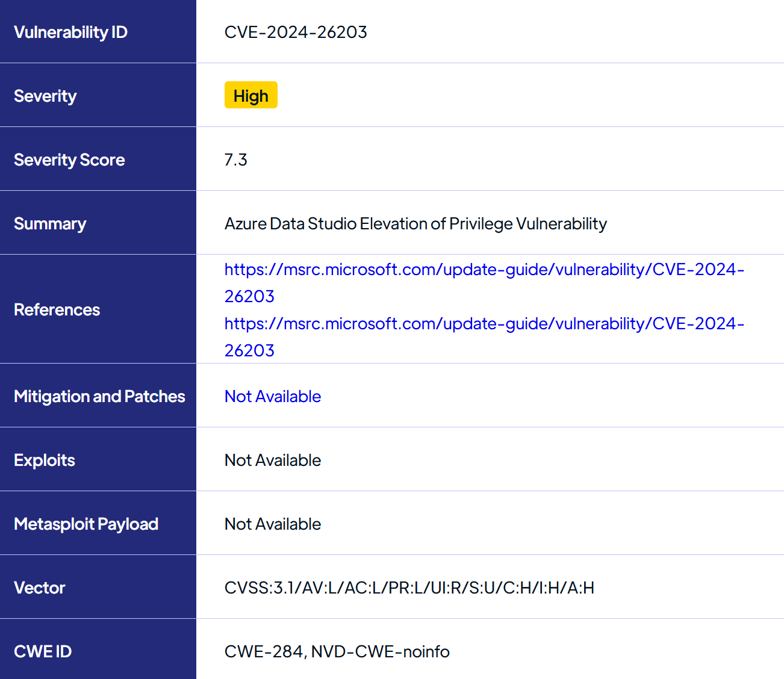Click the CVE-2024-26203 vulnerability ID value
Image resolution: width=784 pixels, height=679 pixels.
coord(296,32)
